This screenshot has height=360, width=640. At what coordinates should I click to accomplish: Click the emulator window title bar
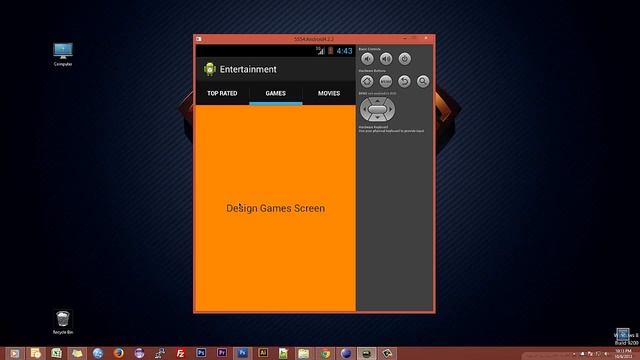314,39
